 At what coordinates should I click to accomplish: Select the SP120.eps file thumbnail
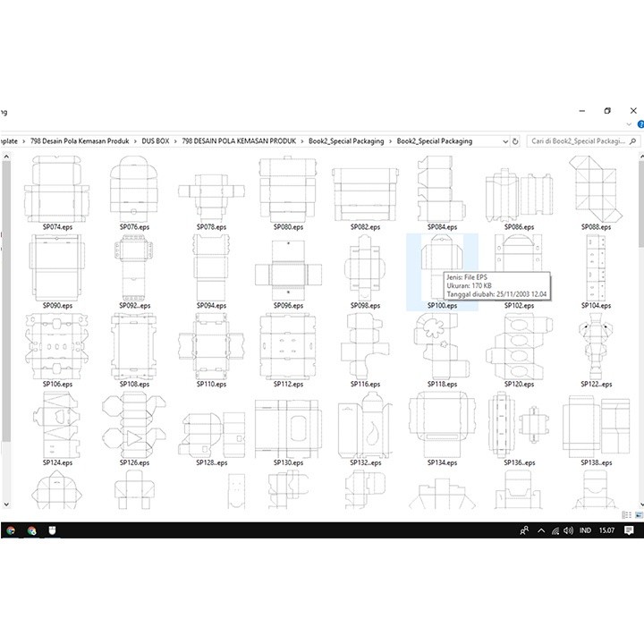(x=519, y=347)
